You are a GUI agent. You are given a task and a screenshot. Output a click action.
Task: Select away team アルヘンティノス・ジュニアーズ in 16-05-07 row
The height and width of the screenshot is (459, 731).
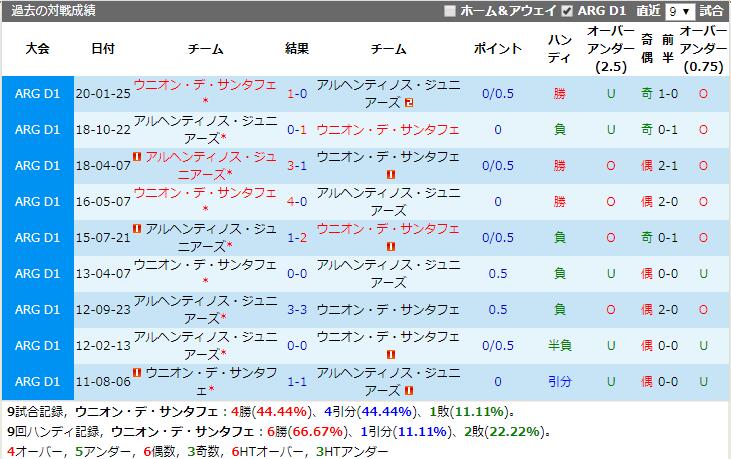coord(388,202)
